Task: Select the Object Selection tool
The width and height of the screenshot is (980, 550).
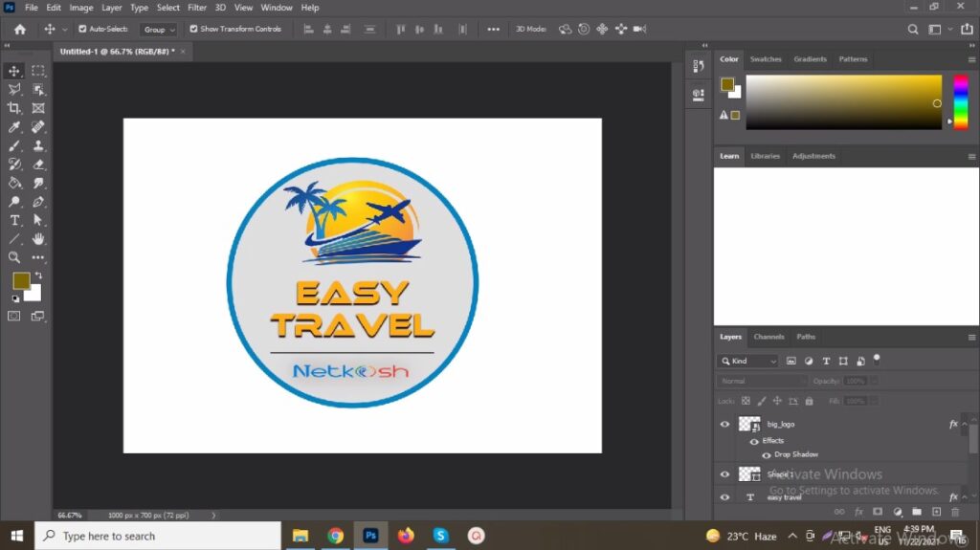Action: [38, 89]
